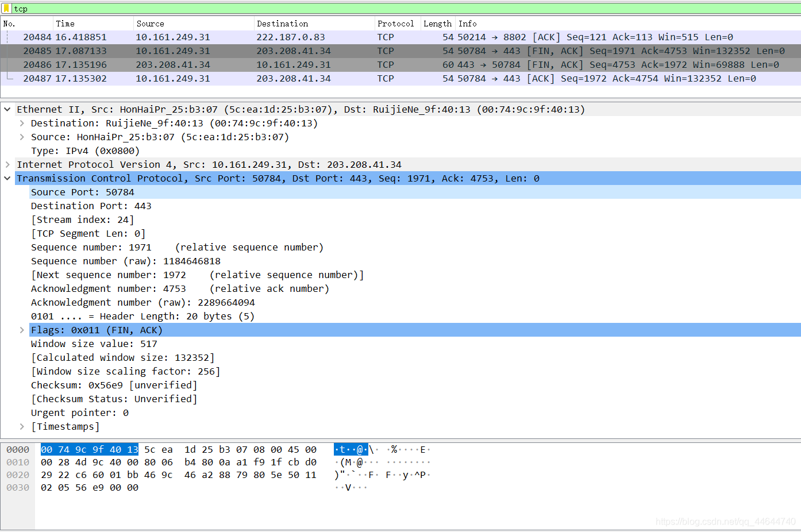Select Next sequence number: 1972 line
The image size is (801, 532).
pyautogui.click(x=197, y=275)
